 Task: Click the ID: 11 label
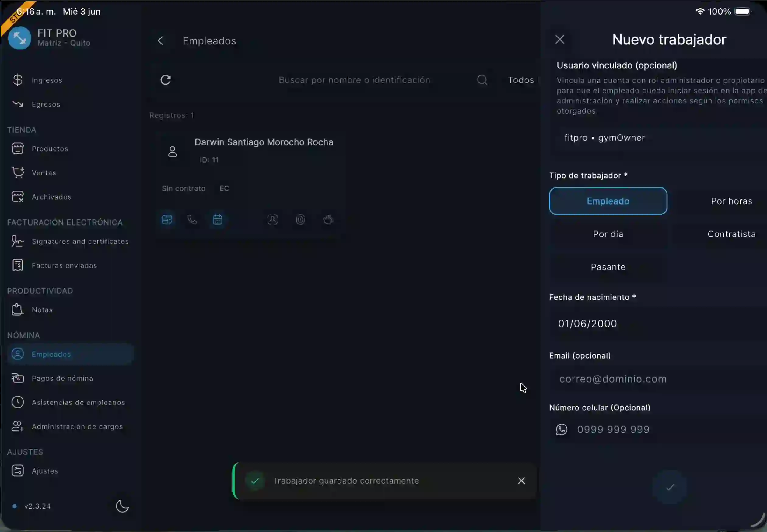click(209, 160)
